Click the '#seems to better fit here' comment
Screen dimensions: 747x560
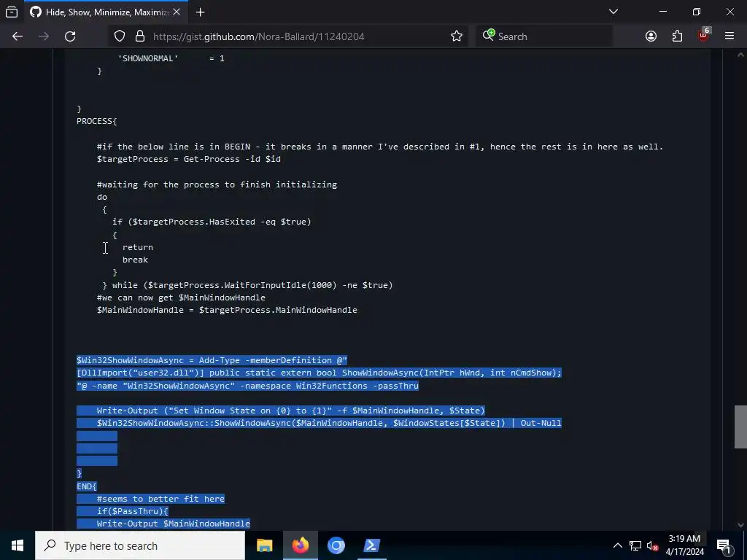[160, 499]
